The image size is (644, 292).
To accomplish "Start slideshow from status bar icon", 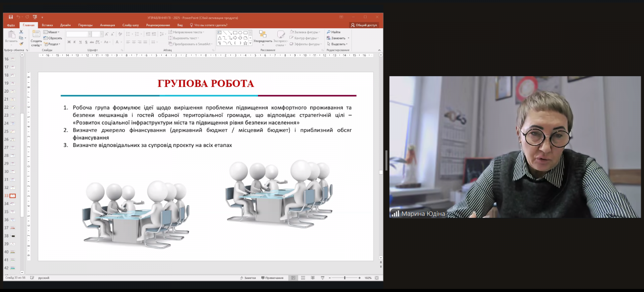I will click(322, 278).
